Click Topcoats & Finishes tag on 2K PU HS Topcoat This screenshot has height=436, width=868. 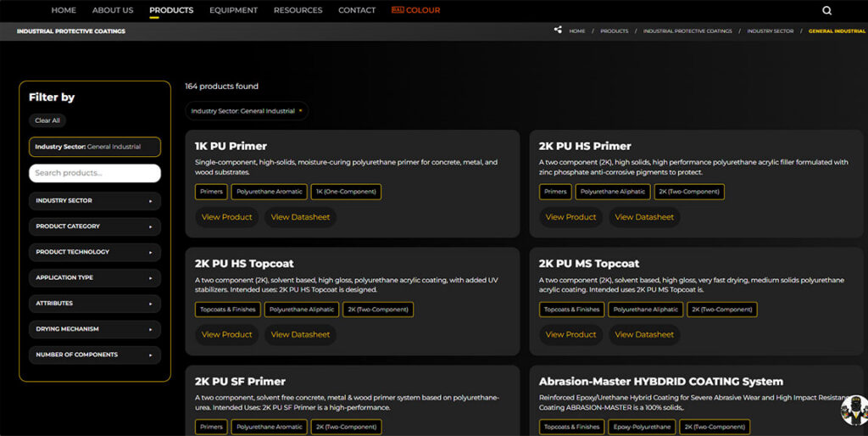pos(227,309)
